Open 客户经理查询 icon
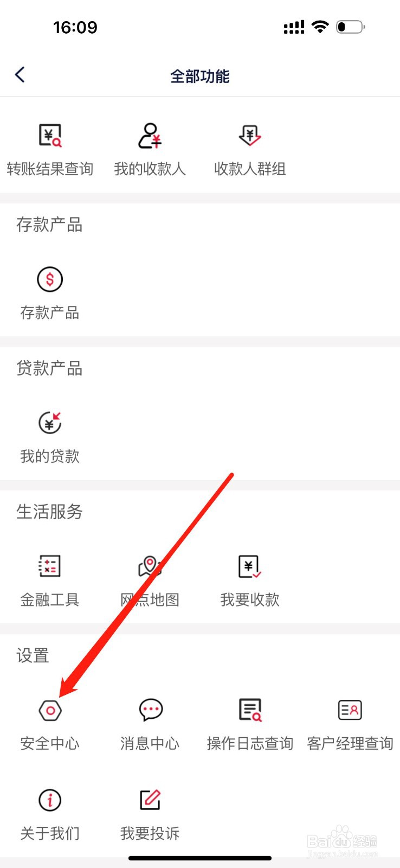This screenshot has height=868, width=400. click(350, 710)
